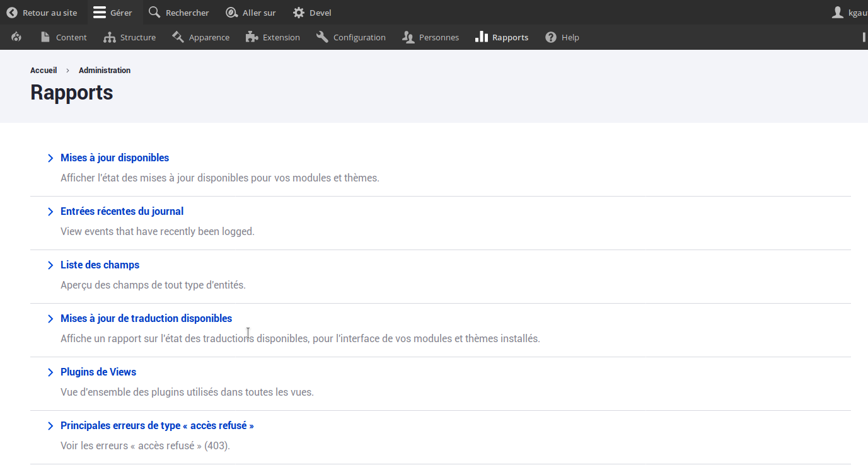Open Mises à jour de traduction disponibles

[x=146, y=318]
